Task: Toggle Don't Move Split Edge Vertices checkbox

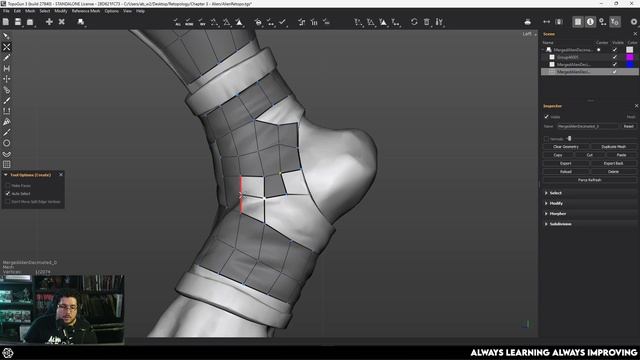Action: tap(8, 202)
